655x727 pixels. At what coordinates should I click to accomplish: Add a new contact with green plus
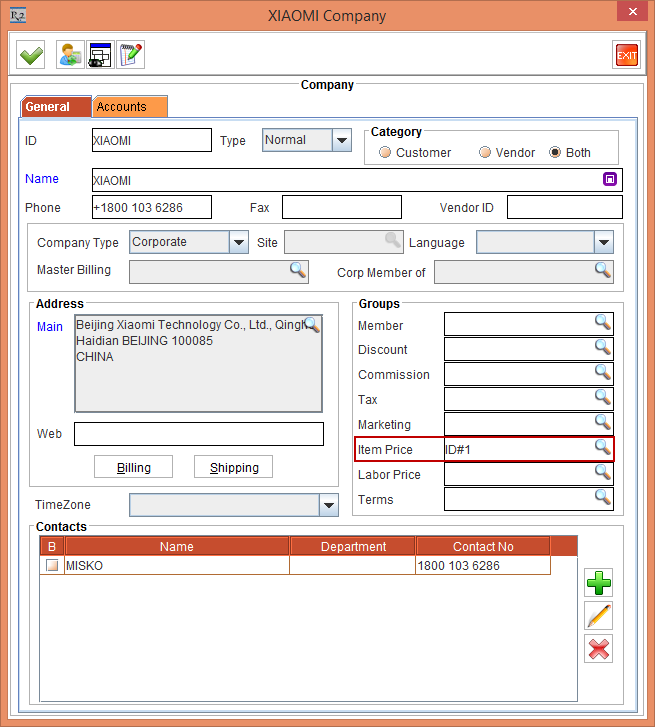click(x=599, y=582)
